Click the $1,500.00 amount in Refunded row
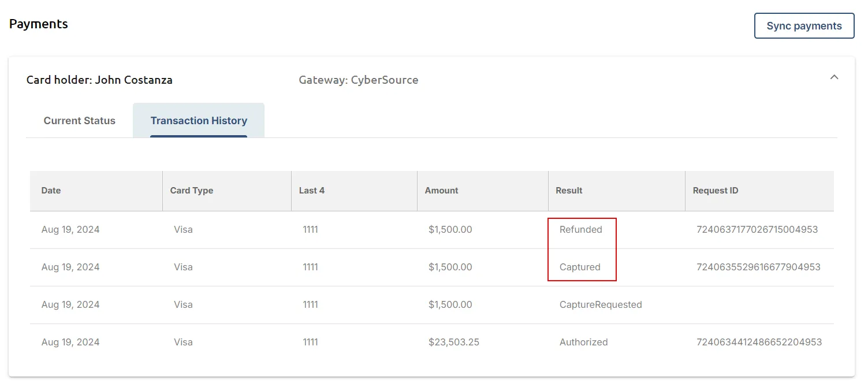 pyautogui.click(x=450, y=230)
